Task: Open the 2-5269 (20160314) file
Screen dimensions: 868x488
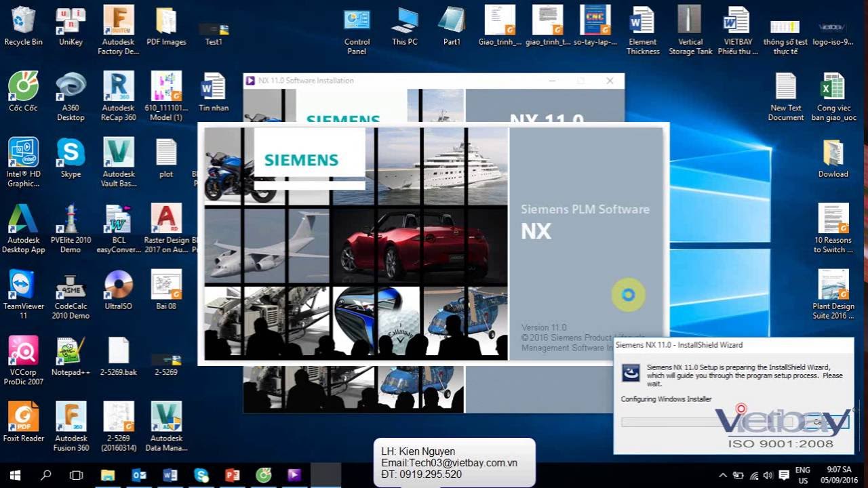Action: pos(118,427)
